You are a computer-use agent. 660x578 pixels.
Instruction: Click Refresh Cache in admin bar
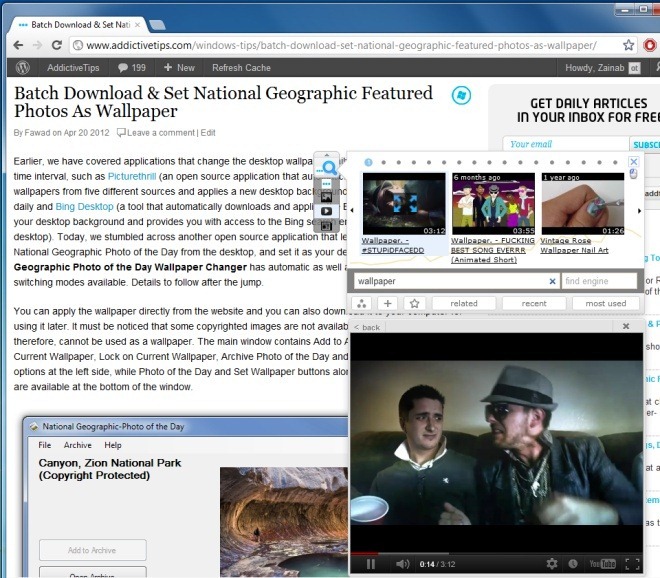(241, 68)
